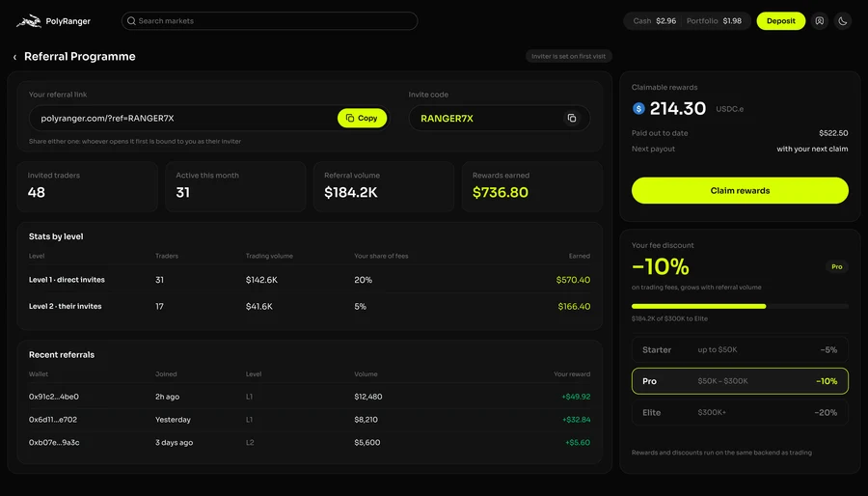Click the Deposit button
Viewport: 868px width, 496px height.
pyautogui.click(x=780, y=21)
